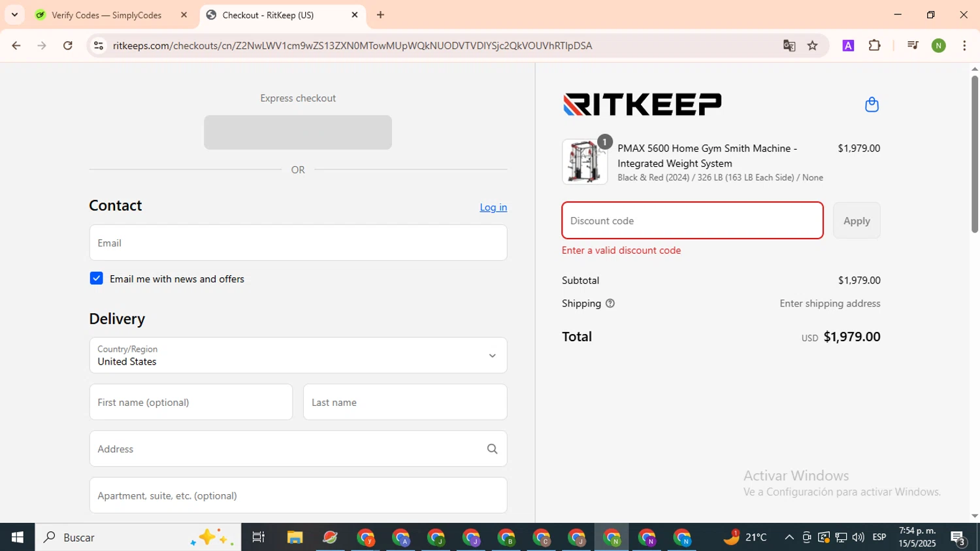Open the Chrome taskbar icon with A badge
980x551 pixels.
coord(401,537)
